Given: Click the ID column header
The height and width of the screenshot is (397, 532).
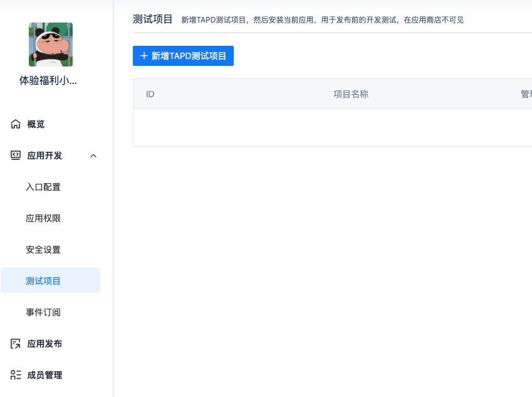Looking at the screenshot, I should click(150, 93).
